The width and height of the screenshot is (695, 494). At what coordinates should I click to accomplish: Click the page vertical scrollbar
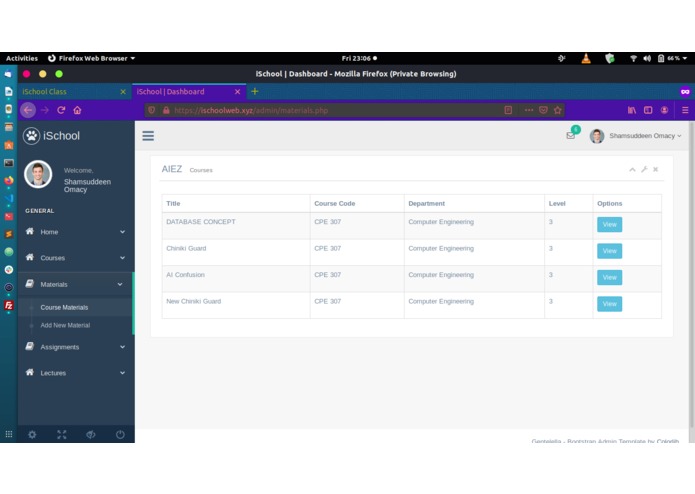(x=691, y=275)
